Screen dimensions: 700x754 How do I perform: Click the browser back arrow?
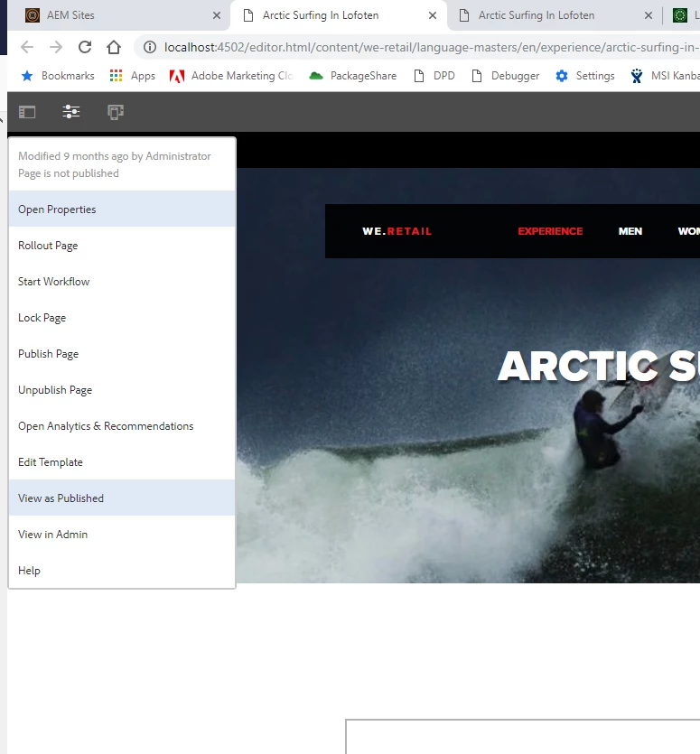point(27,47)
